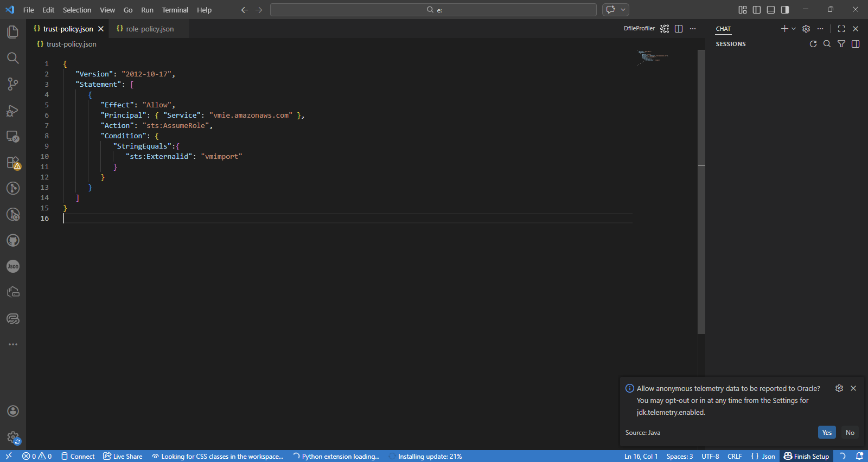The width and height of the screenshot is (868, 462).
Task: Show additional views ellipsis in activity bar
Action: click(x=13, y=344)
